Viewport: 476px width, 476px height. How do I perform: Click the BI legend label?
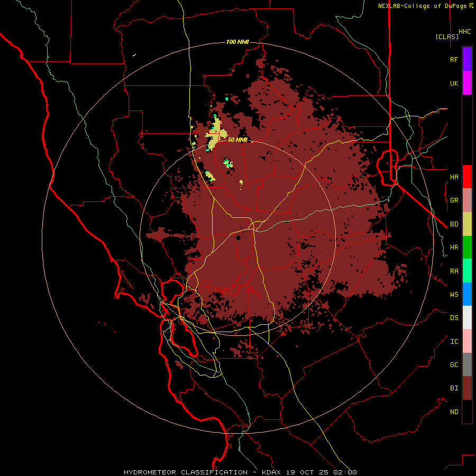(454, 388)
